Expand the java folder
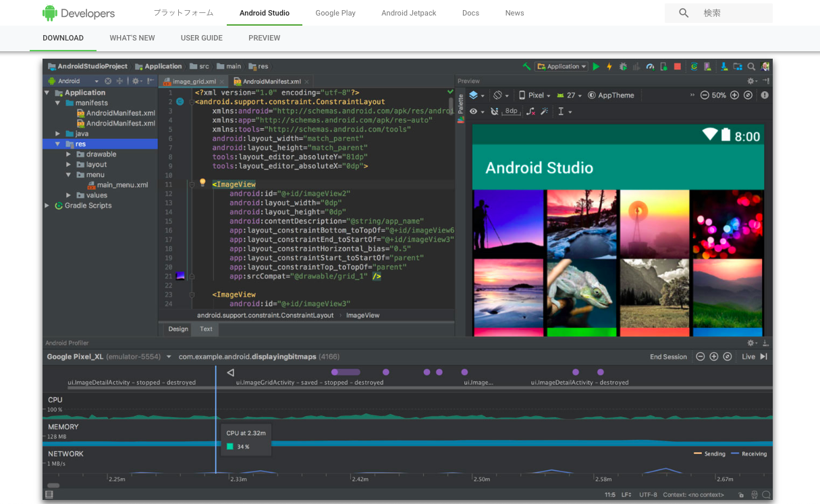This screenshot has width=820, height=504. [57, 134]
